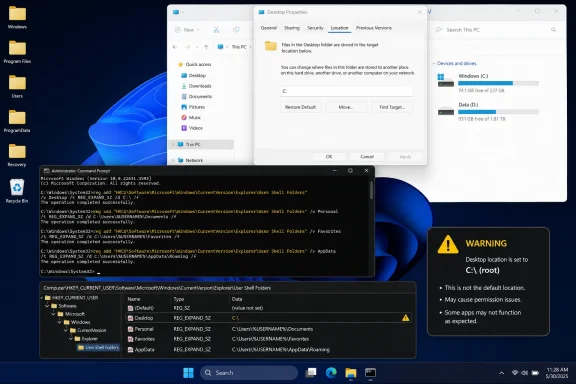The image size is (576, 384).
Task: Show hidden tray icons chevron
Action: click(501, 373)
